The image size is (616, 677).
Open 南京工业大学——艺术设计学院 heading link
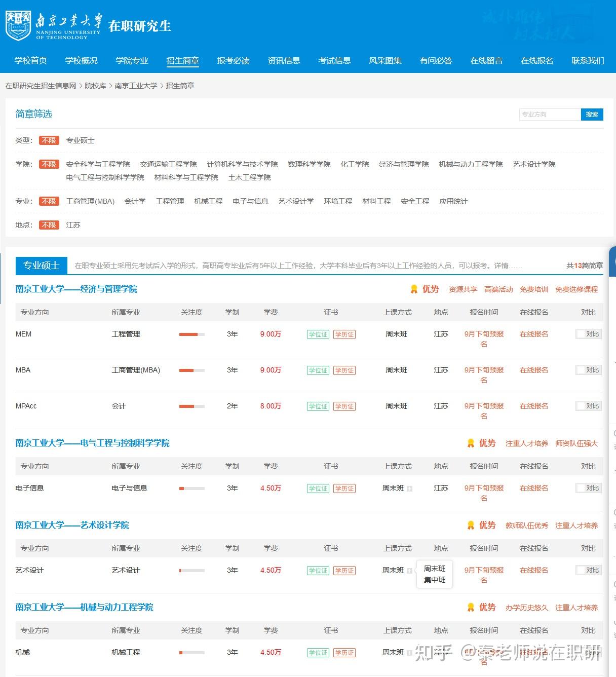click(72, 525)
